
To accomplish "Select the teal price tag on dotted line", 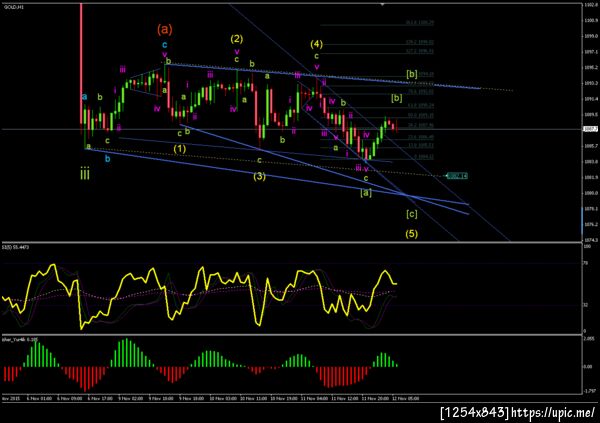I will coord(457,176).
